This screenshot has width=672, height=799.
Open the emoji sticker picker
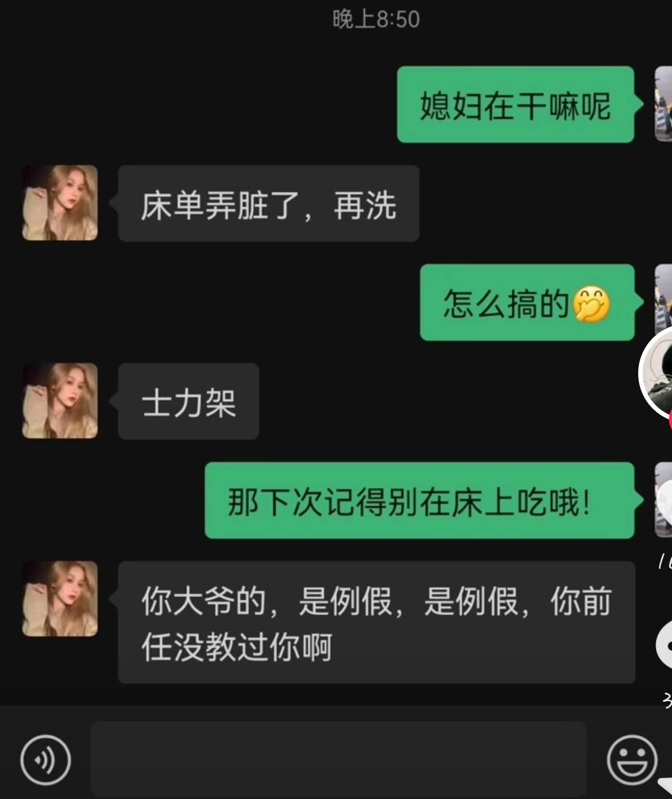pos(631,760)
